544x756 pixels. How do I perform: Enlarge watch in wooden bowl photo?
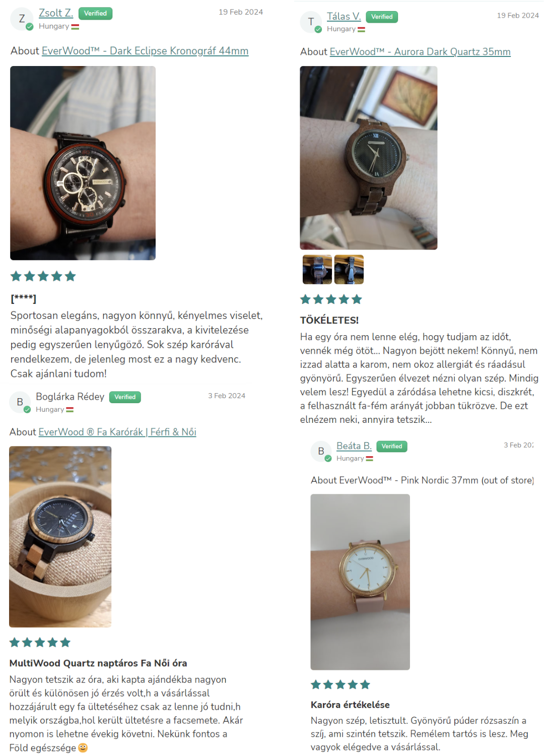click(x=60, y=537)
